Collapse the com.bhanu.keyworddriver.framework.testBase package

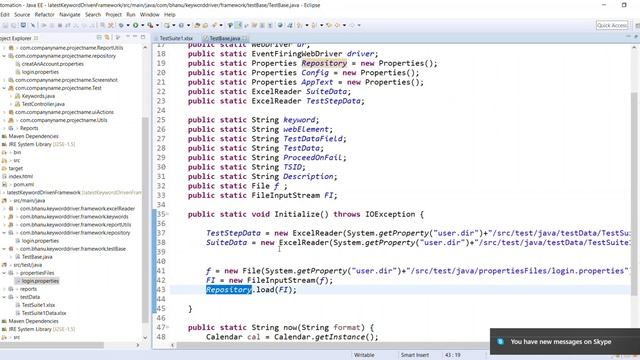coord(4,249)
